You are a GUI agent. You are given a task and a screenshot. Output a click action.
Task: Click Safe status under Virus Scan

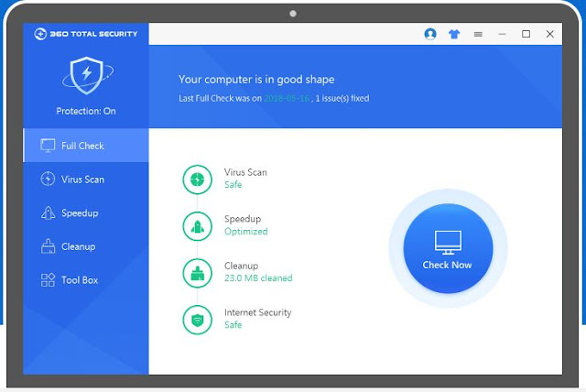click(x=233, y=185)
